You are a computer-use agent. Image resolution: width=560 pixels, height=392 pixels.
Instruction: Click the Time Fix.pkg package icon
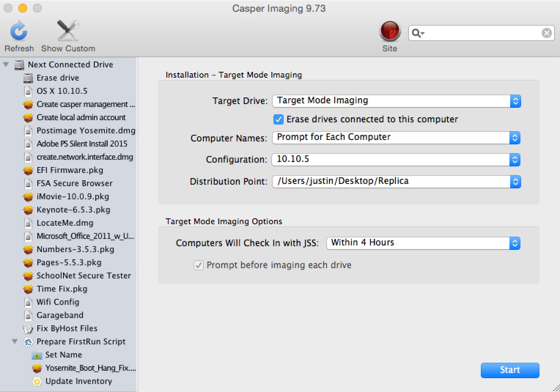(x=28, y=289)
